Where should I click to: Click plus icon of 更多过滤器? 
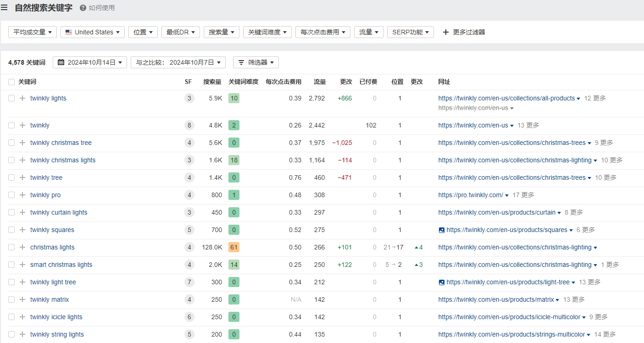point(445,32)
